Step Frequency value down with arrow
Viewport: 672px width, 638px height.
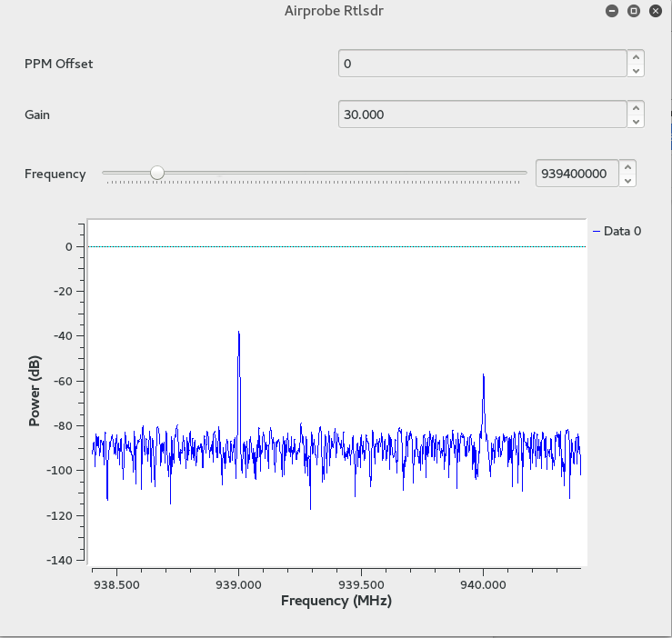click(x=627, y=180)
